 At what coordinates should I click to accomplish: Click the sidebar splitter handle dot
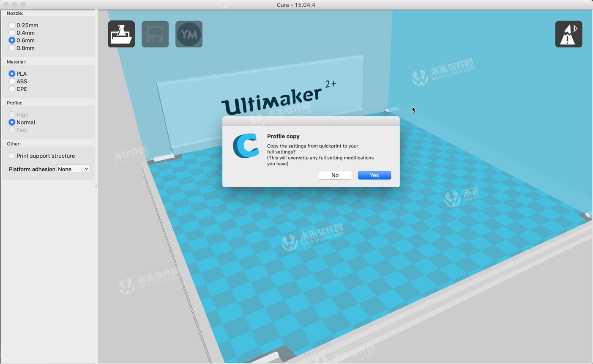click(x=96, y=186)
